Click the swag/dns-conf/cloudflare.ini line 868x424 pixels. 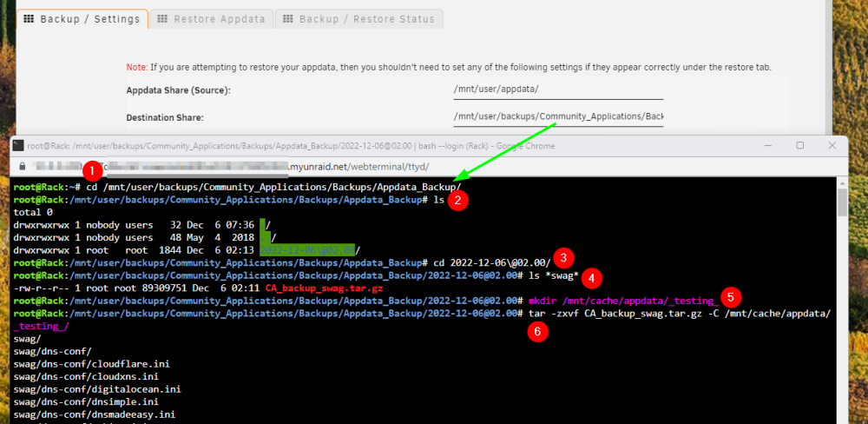tap(92, 364)
